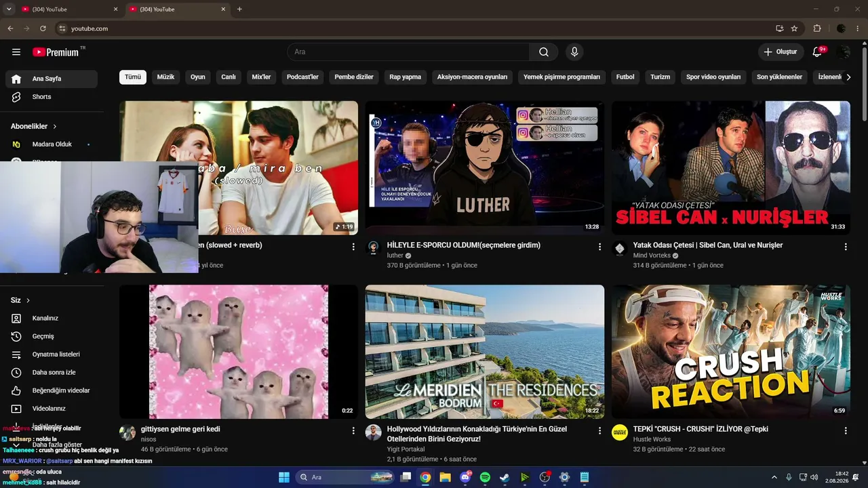Image resolution: width=868 pixels, height=488 pixels.
Task: Play the Le Meridien Bodrum thumbnail
Action: click(485, 352)
